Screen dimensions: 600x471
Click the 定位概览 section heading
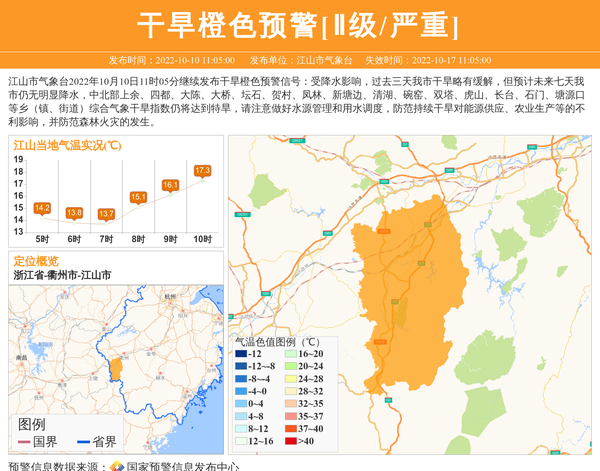(36, 261)
